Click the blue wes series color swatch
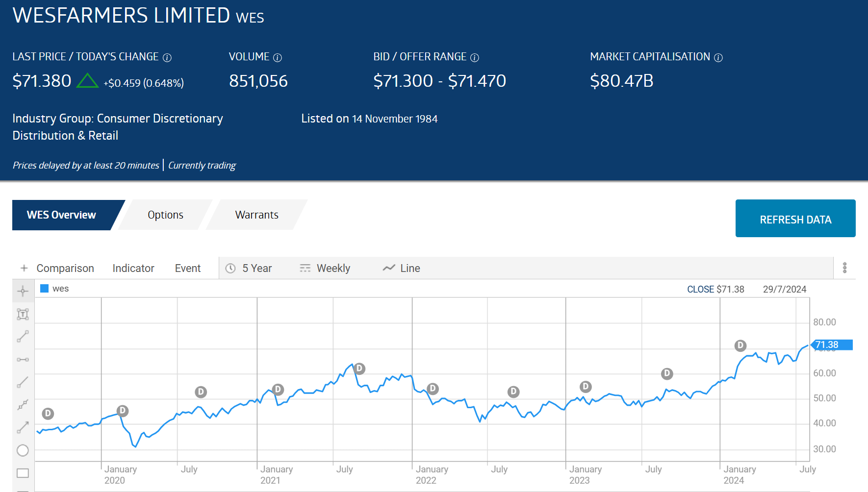 (x=44, y=288)
